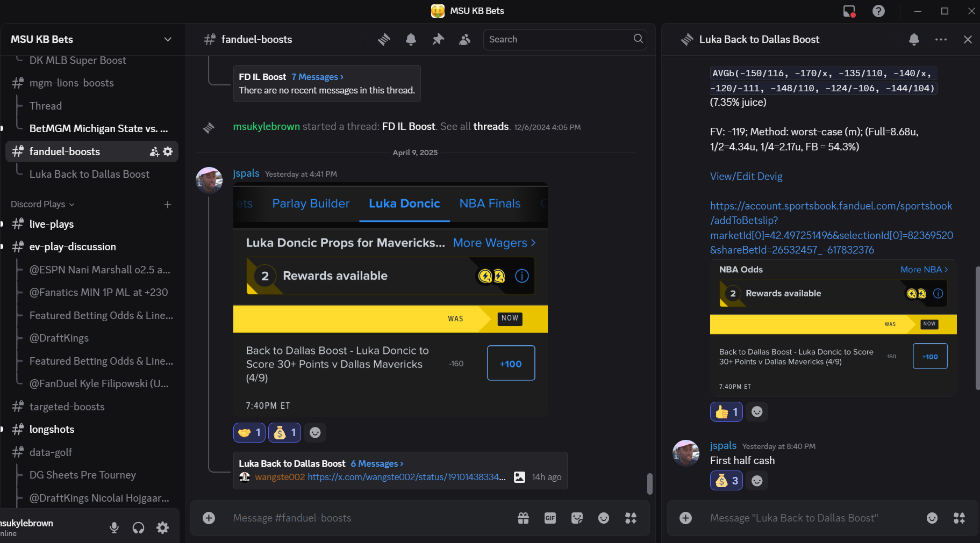Screen dimensions: 980x543
Task: Open channel notification settings bell
Action: [x=411, y=39]
